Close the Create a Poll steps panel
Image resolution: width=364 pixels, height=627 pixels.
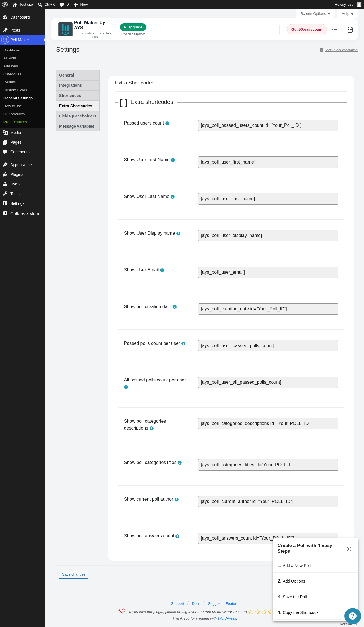349,549
